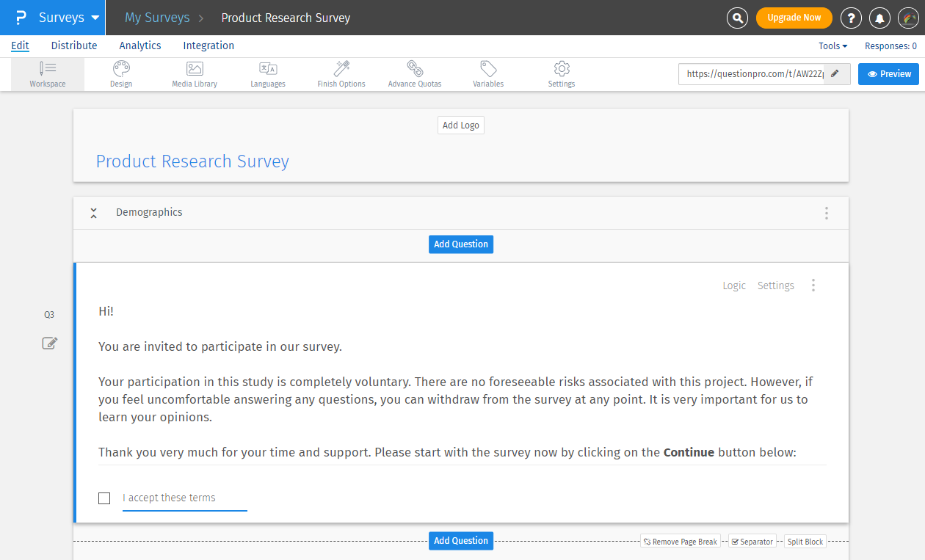Open the search icon in top bar
Viewport: 925px width, 560px height.
pos(737,18)
